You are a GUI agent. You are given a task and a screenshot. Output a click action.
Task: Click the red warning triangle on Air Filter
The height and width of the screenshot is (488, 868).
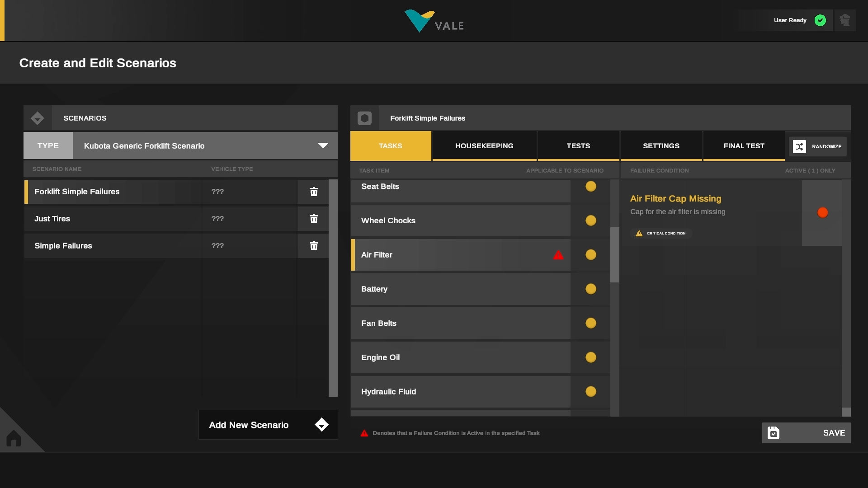(x=558, y=255)
